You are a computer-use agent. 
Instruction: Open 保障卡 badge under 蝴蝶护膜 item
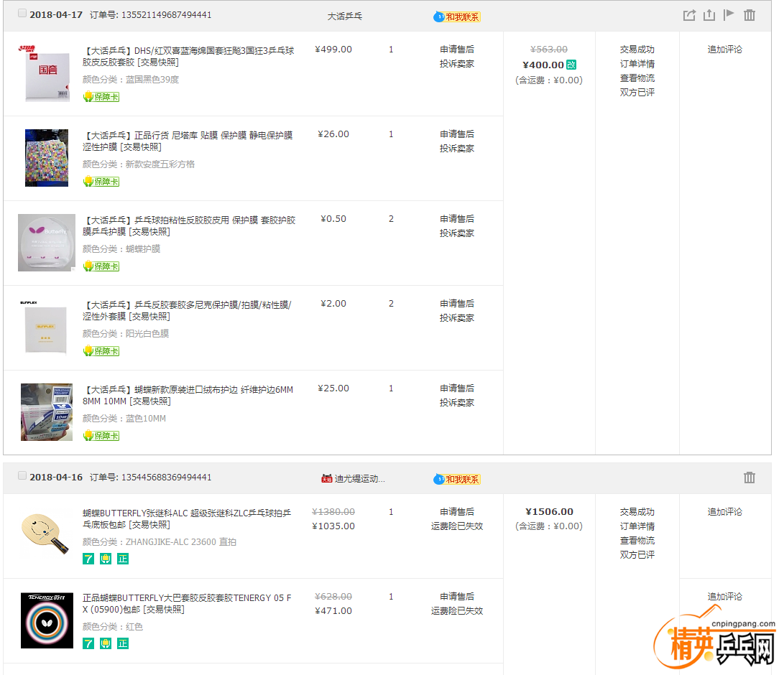tap(101, 266)
